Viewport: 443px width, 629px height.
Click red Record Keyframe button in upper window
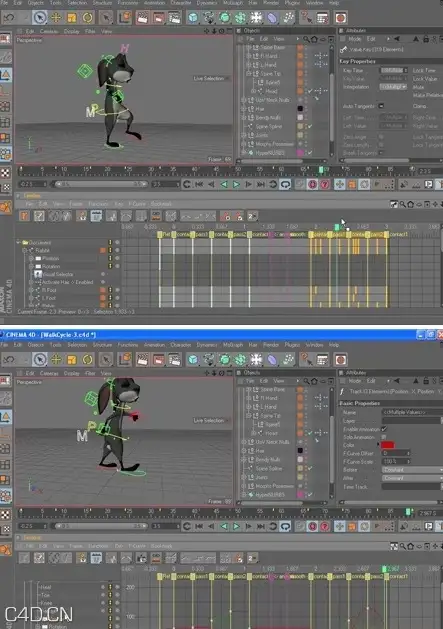click(x=312, y=184)
